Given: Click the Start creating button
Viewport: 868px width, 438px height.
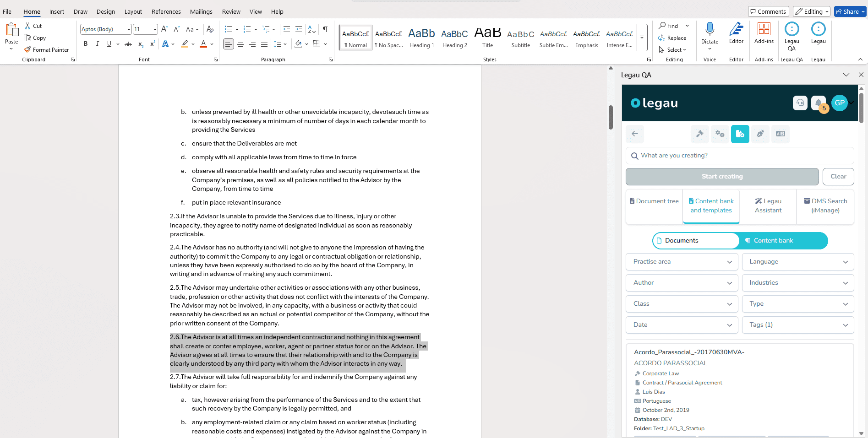Looking at the screenshot, I should click(722, 177).
